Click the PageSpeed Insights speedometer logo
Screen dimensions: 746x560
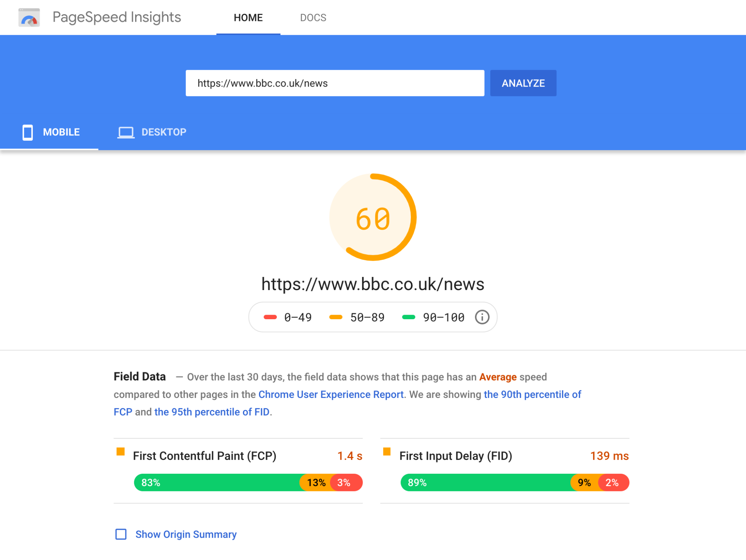(x=29, y=18)
